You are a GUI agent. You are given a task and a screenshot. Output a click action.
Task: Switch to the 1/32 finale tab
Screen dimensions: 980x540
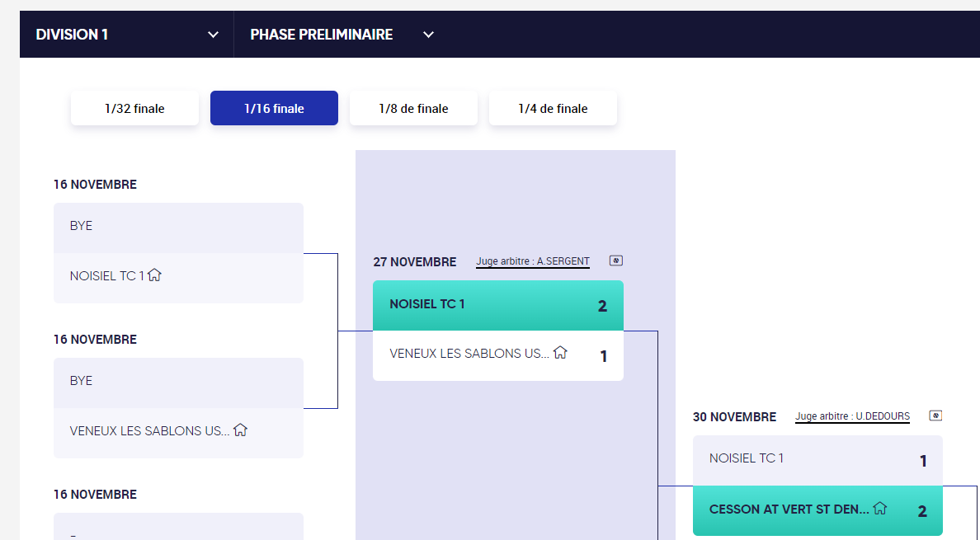pyautogui.click(x=135, y=108)
